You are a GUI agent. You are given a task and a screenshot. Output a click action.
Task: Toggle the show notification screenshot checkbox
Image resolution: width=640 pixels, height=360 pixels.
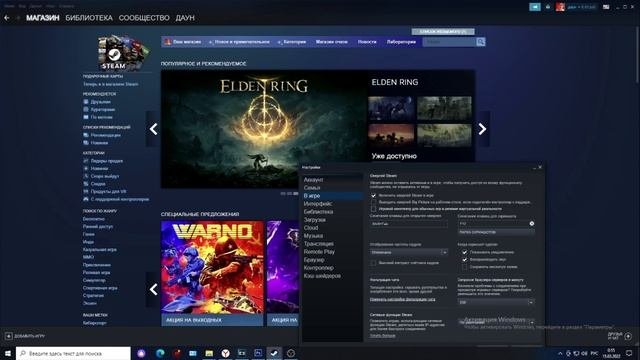point(464,252)
